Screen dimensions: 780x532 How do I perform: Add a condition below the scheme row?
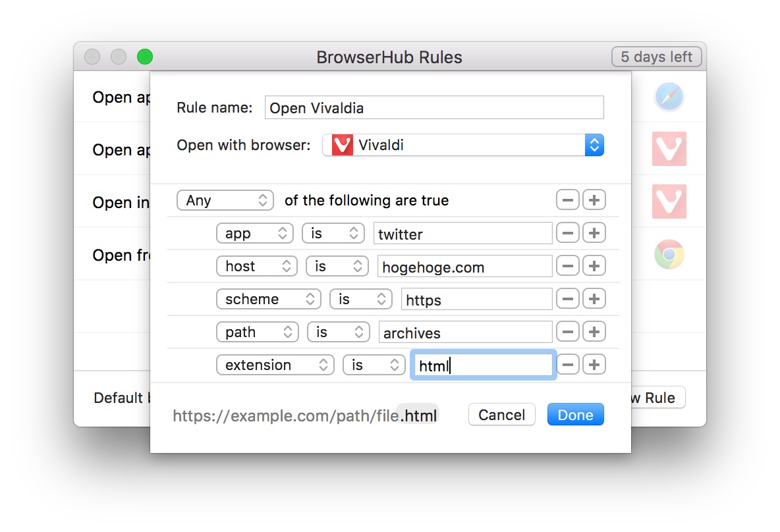tap(594, 299)
